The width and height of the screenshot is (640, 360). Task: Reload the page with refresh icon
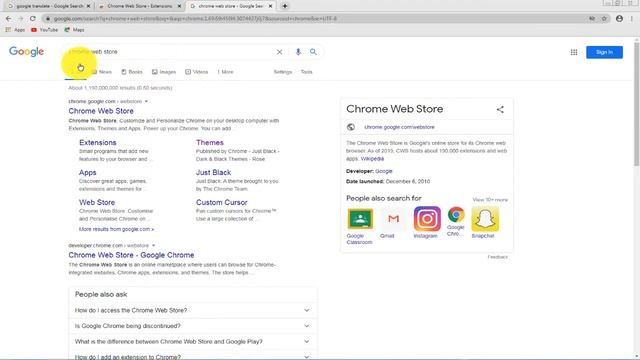(33, 18)
